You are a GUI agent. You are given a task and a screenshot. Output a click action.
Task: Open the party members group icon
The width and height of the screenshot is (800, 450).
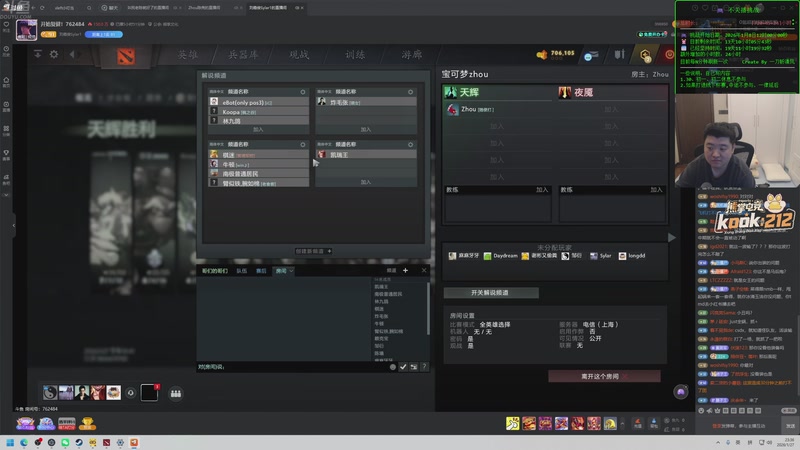point(176,393)
